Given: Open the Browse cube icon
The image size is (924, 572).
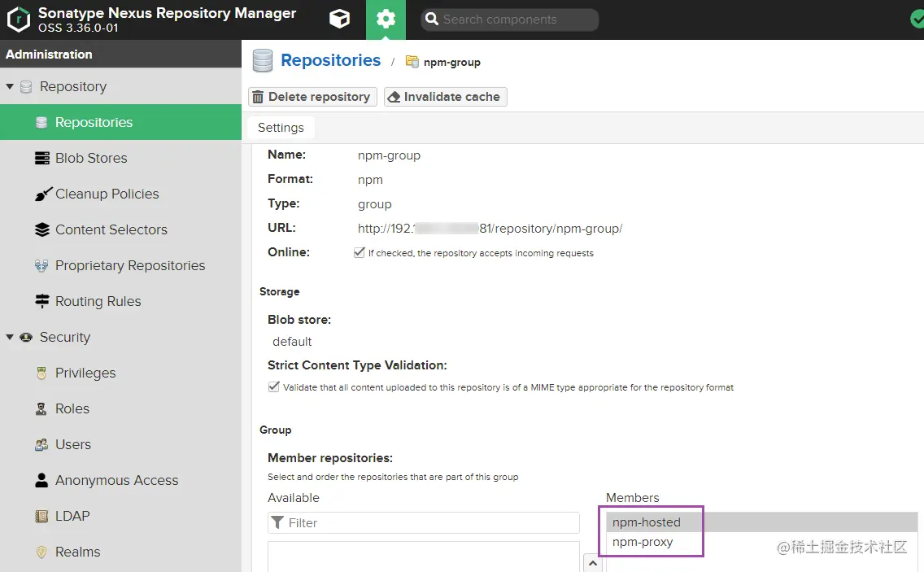Looking at the screenshot, I should pyautogui.click(x=339, y=20).
